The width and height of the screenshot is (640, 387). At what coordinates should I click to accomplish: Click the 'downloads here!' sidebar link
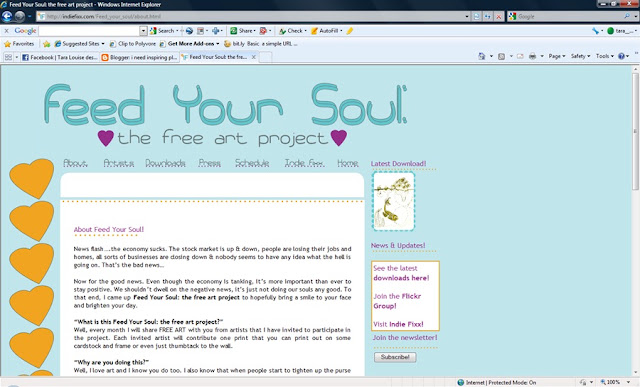[x=401, y=278]
